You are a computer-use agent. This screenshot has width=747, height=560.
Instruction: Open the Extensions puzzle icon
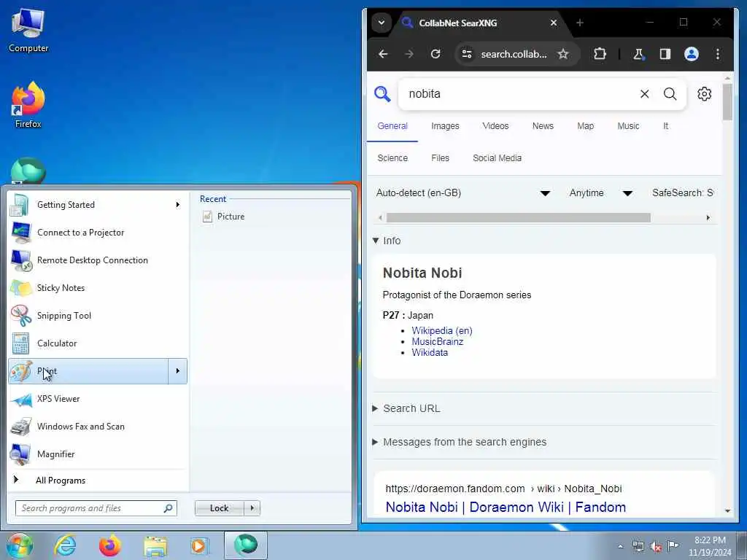pos(600,54)
